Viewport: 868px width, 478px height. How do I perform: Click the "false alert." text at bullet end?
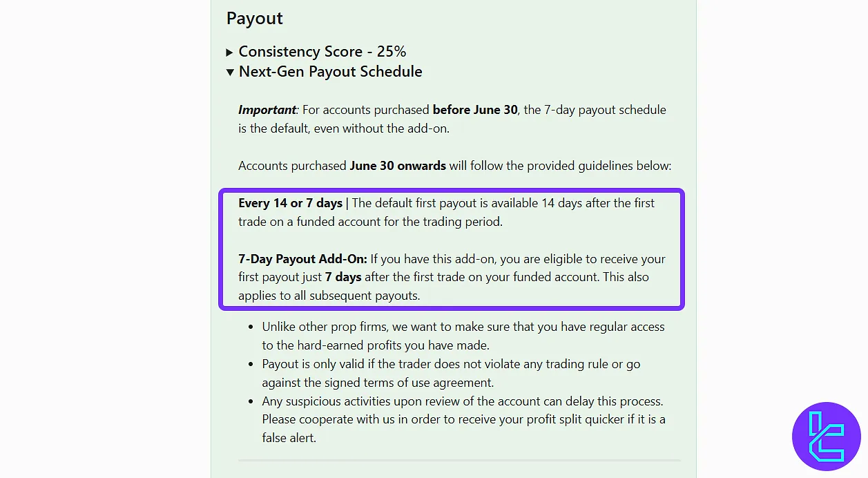(289, 437)
